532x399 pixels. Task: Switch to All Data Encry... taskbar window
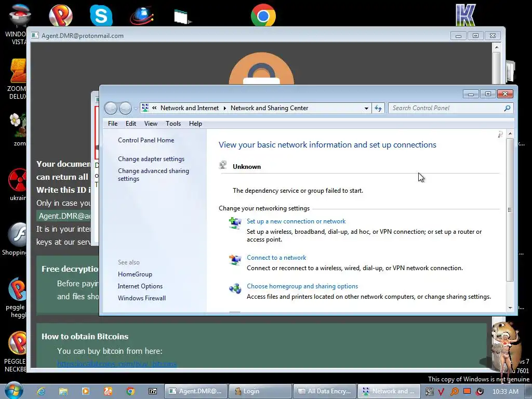(324, 391)
